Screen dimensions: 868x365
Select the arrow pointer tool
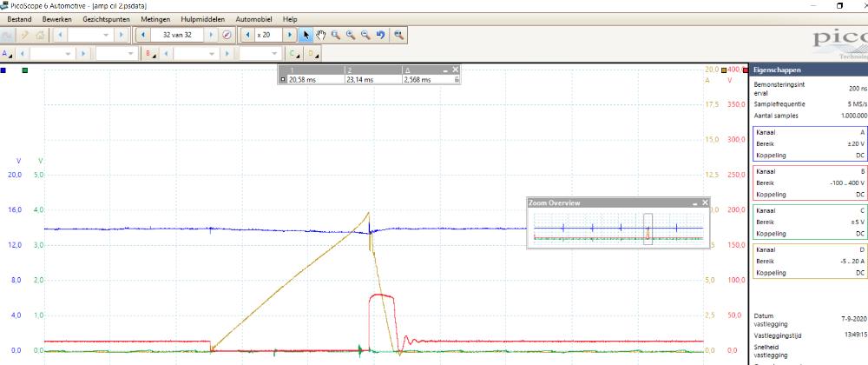[x=305, y=35]
